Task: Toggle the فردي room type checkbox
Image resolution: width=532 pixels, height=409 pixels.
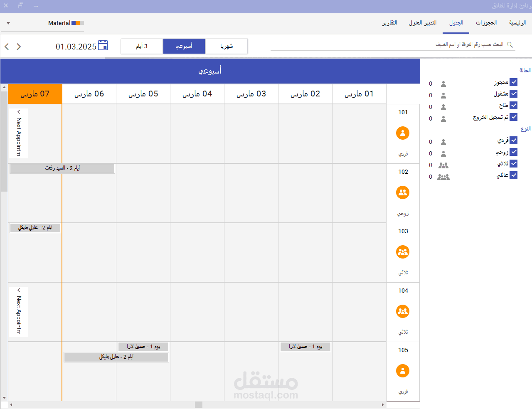Action: point(514,140)
